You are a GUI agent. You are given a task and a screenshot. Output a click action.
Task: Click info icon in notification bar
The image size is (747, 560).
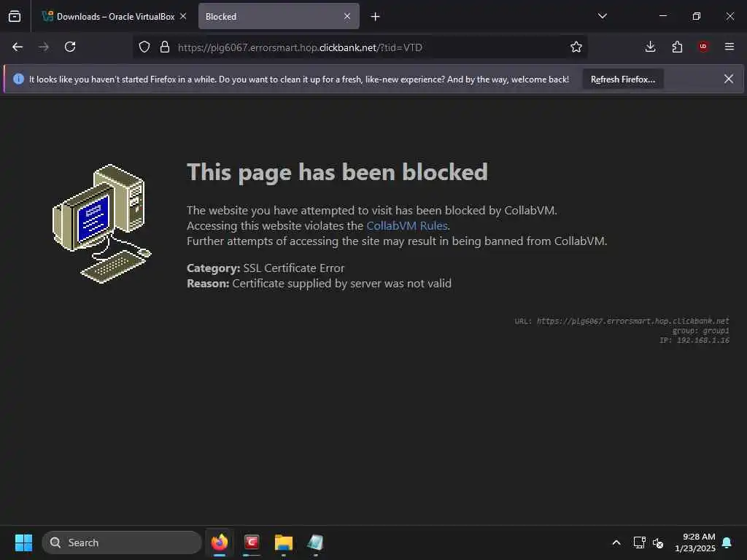(x=18, y=79)
